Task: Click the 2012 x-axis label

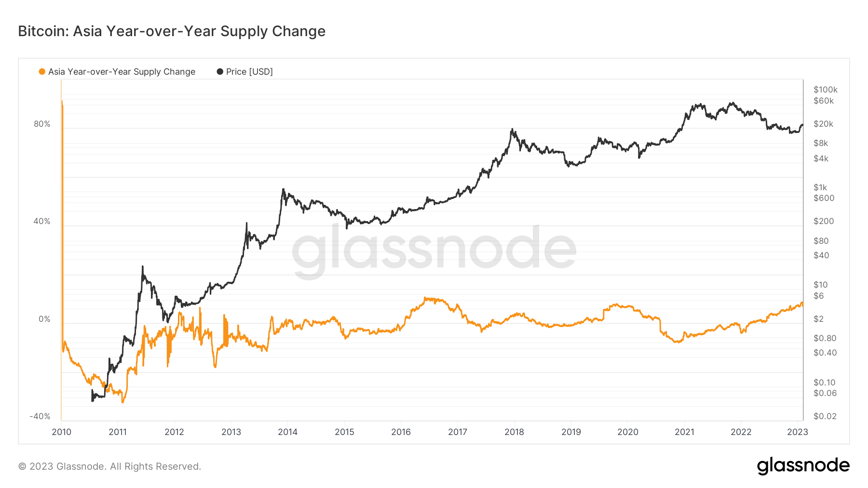Action: (x=175, y=432)
